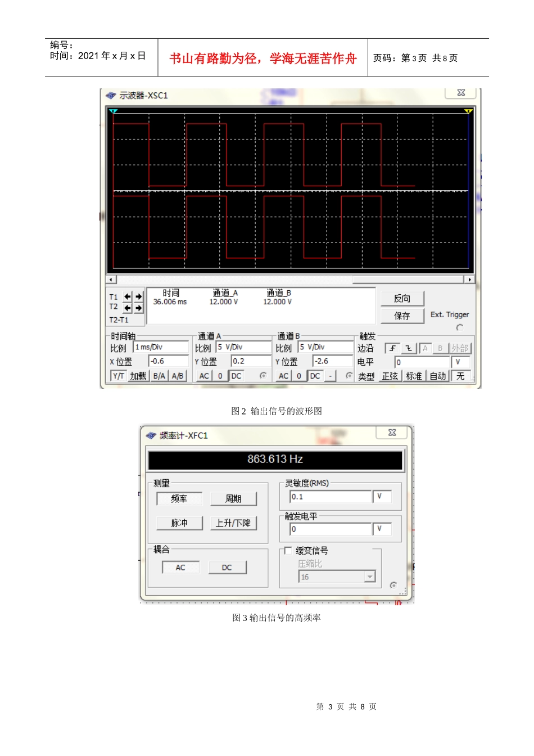Switch time base to B/A mode
The width and height of the screenshot is (534, 756).
[159, 376]
